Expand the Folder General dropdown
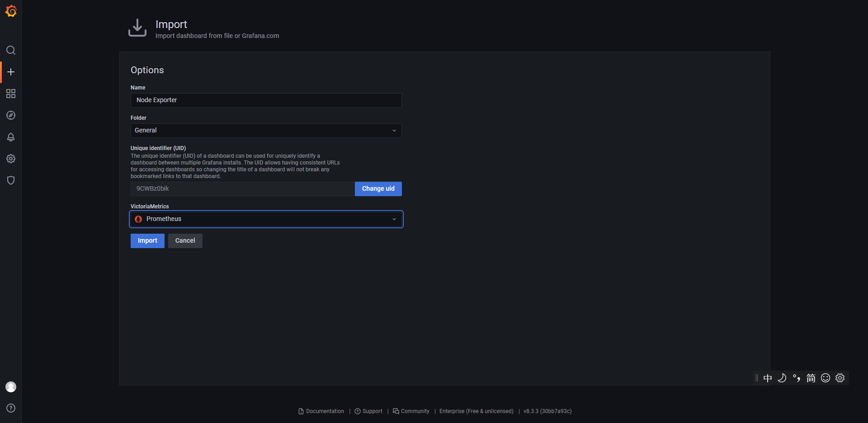 (x=266, y=131)
